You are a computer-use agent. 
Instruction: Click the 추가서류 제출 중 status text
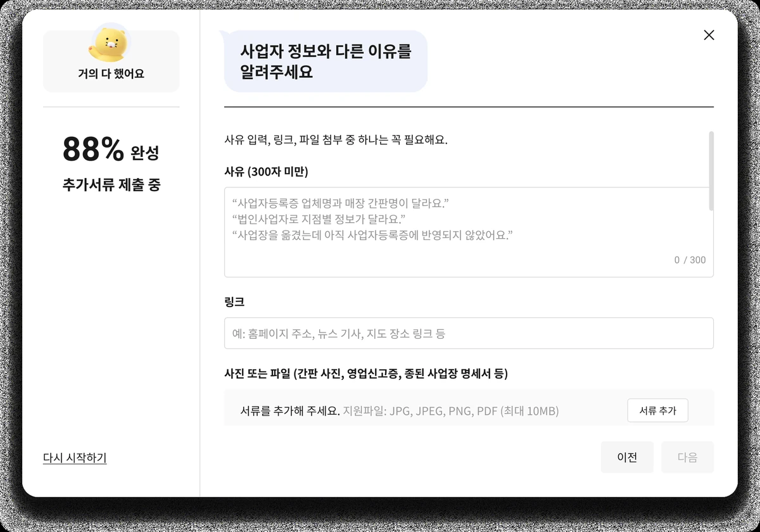pyautogui.click(x=111, y=186)
